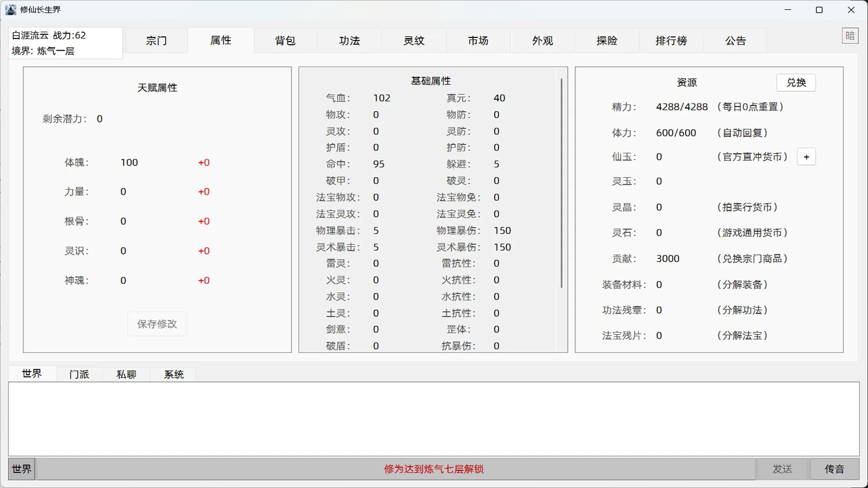
Task: View the 排行榜 tab
Action: pos(671,41)
